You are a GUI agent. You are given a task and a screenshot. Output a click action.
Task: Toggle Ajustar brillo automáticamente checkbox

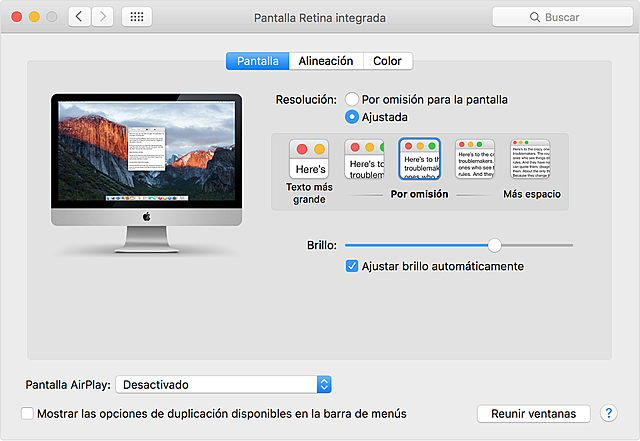[x=351, y=266]
